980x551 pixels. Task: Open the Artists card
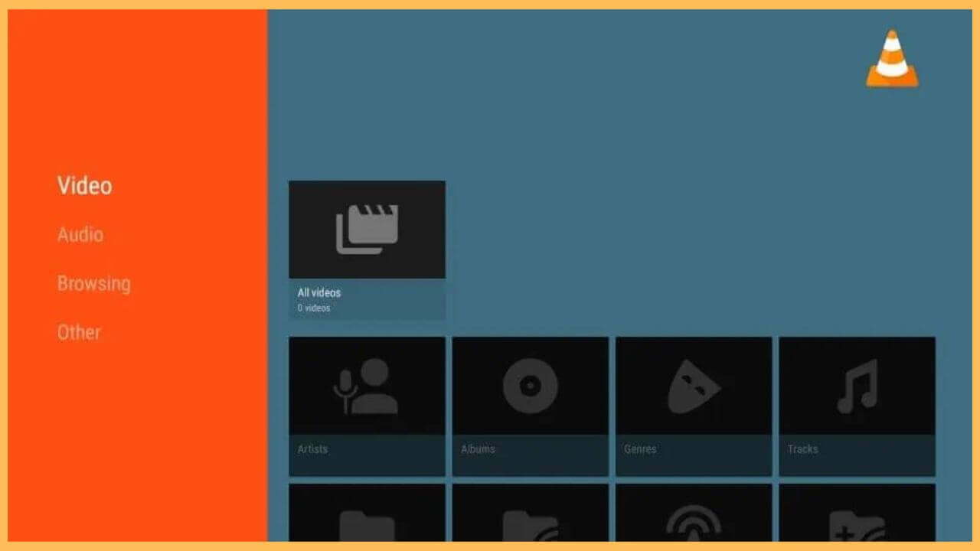click(367, 406)
